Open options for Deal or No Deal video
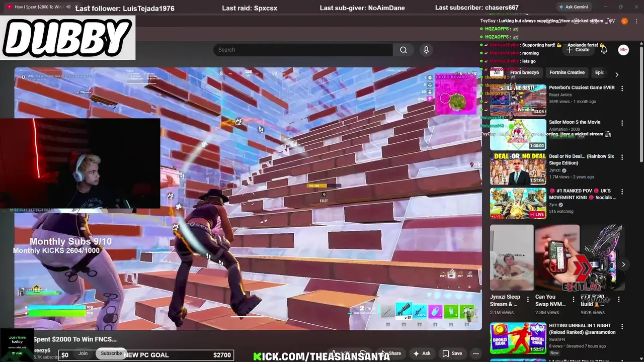The width and height of the screenshot is (644, 362). tap(622, 157)
